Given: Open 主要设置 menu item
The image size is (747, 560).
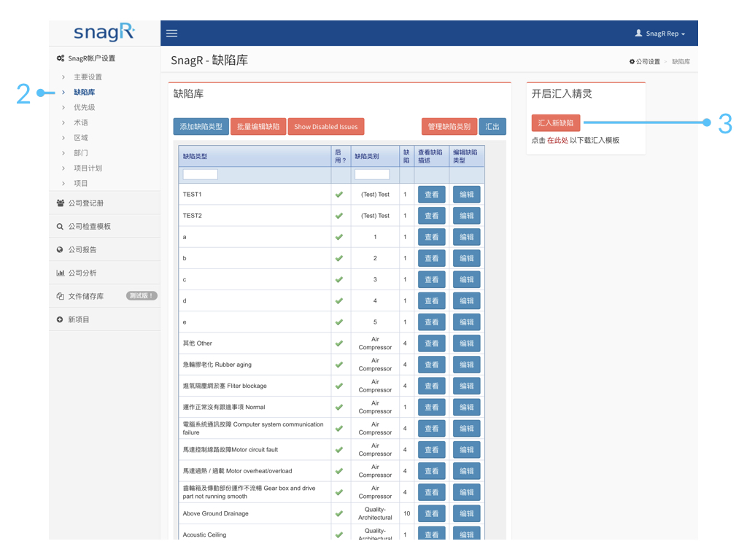Looking at the screenshot, I should click(x=88, y=77).
